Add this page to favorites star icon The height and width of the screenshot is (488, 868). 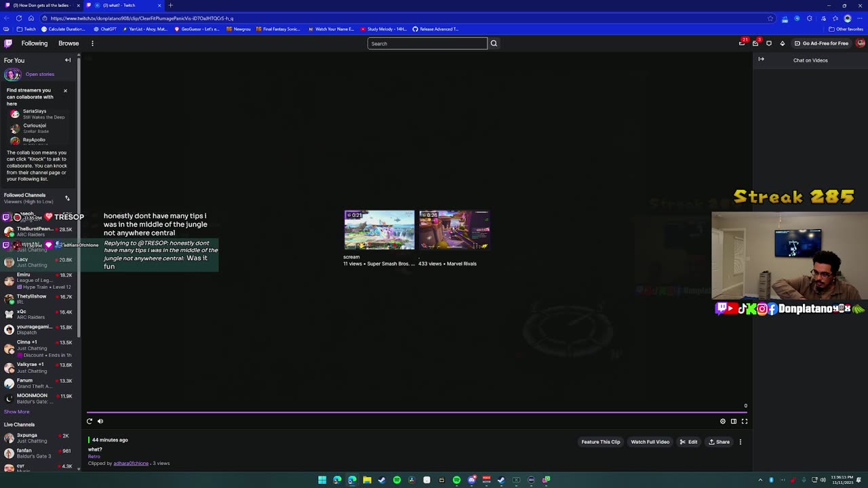pyautogui.click(x=770, y=18)
